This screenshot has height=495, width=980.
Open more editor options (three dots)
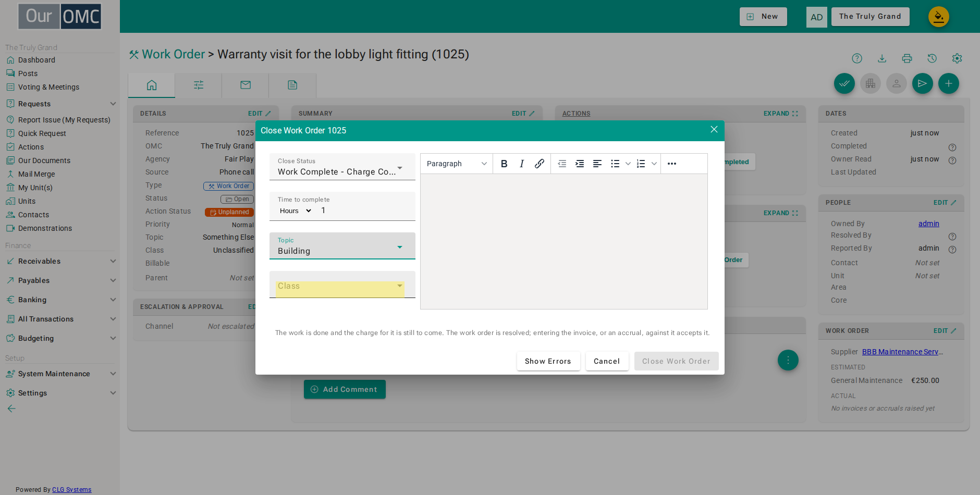(672, 164)
